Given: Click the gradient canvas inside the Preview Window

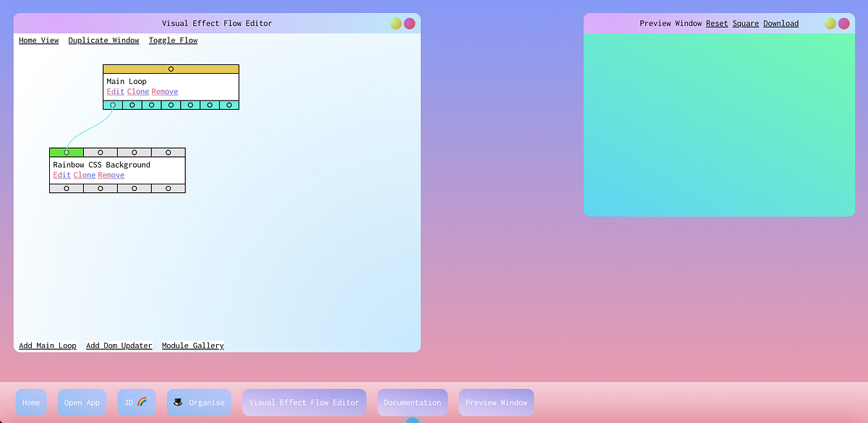Looking at the screenshot, I should point(719,123).
